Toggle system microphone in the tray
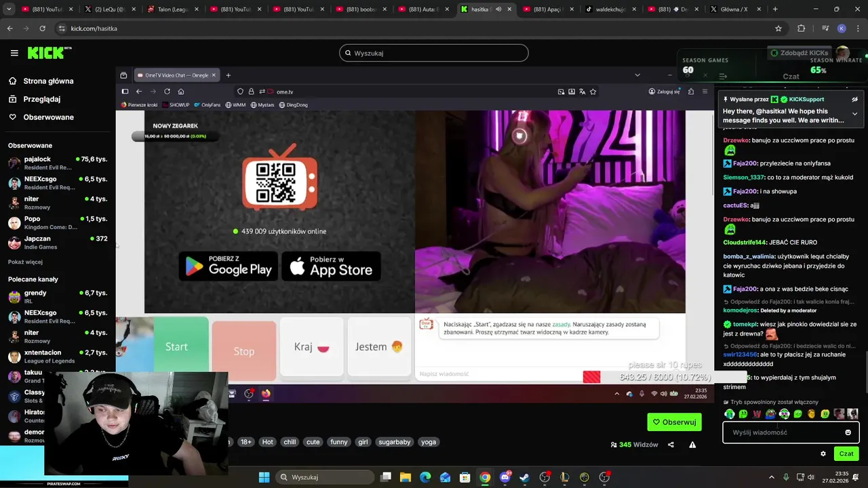 coord(786,477)
